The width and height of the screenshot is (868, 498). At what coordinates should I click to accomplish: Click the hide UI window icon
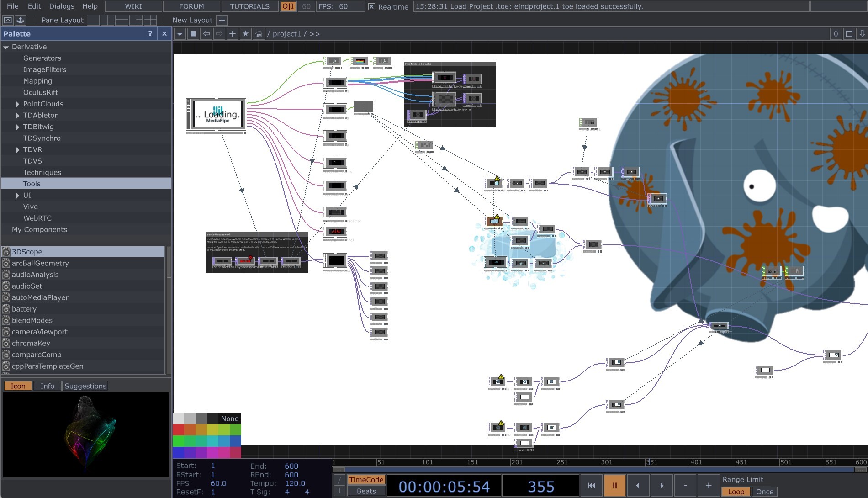(x=8, y=20)
